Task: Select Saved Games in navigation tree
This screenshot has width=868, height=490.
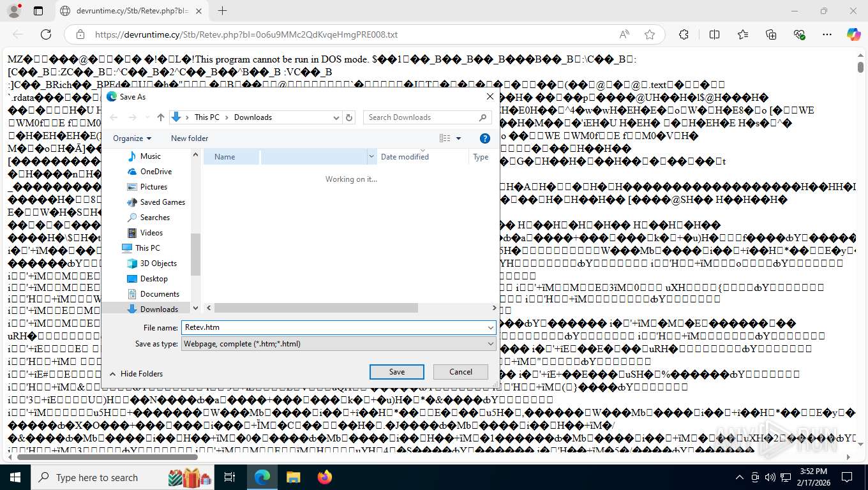Action: point(162,202)
